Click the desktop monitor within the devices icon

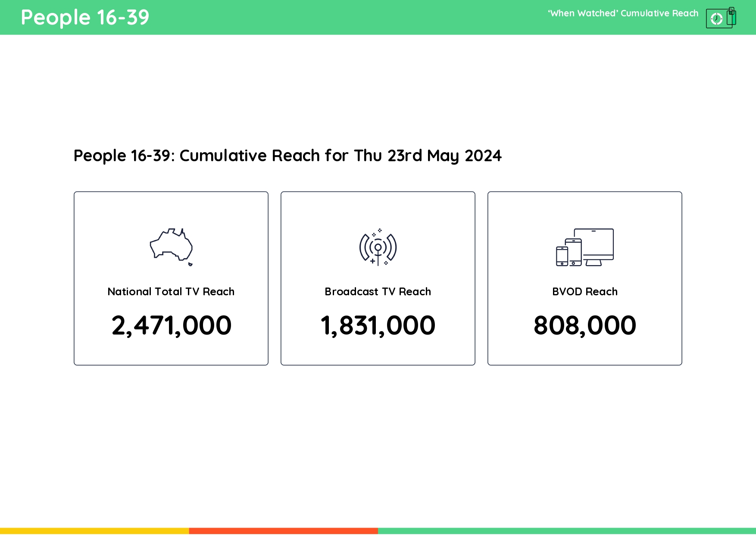click(598, 244)
